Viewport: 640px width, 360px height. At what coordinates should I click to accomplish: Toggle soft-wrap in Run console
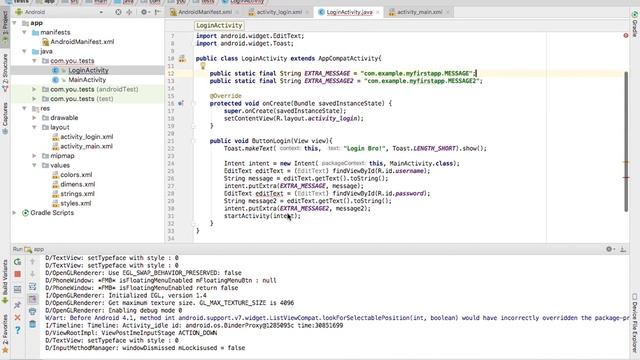[x=33, y=287]
